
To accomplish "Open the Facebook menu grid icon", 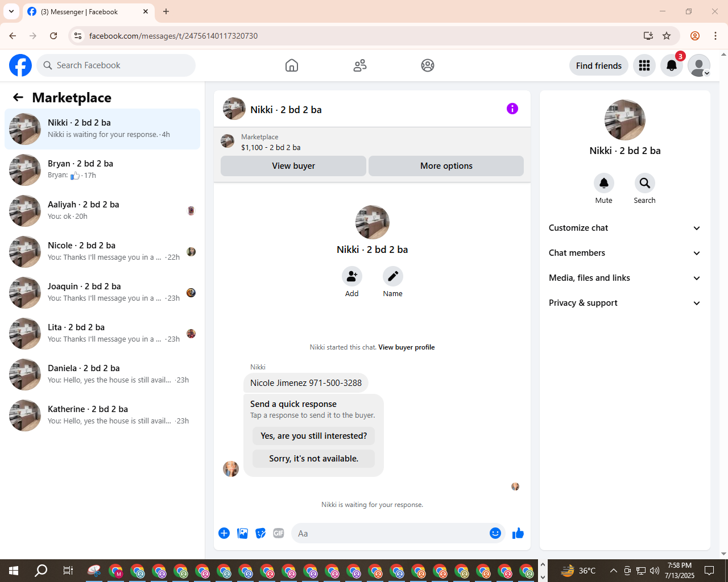I will coord(644,65).
